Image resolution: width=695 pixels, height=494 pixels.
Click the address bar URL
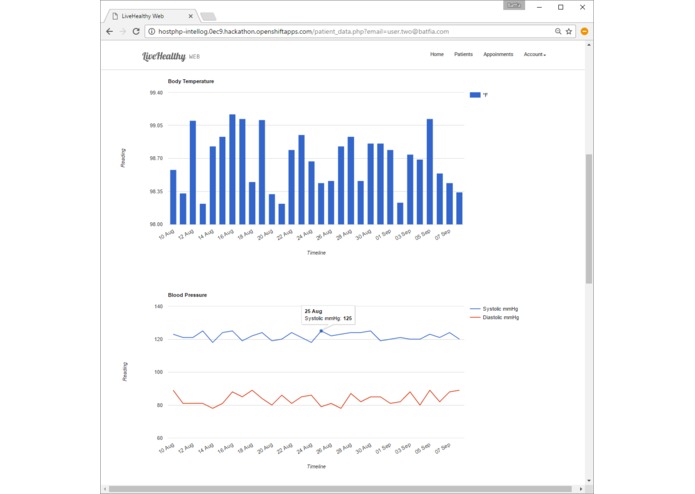pyautogui.click(x=304, y=31)
